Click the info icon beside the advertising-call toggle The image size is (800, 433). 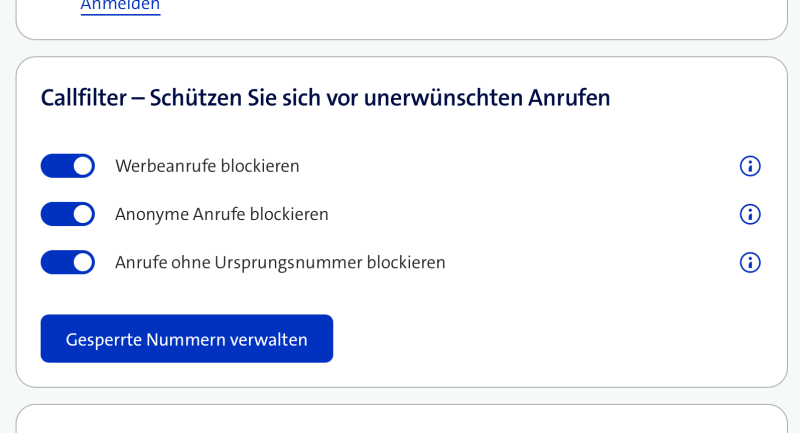click(750, 166)
